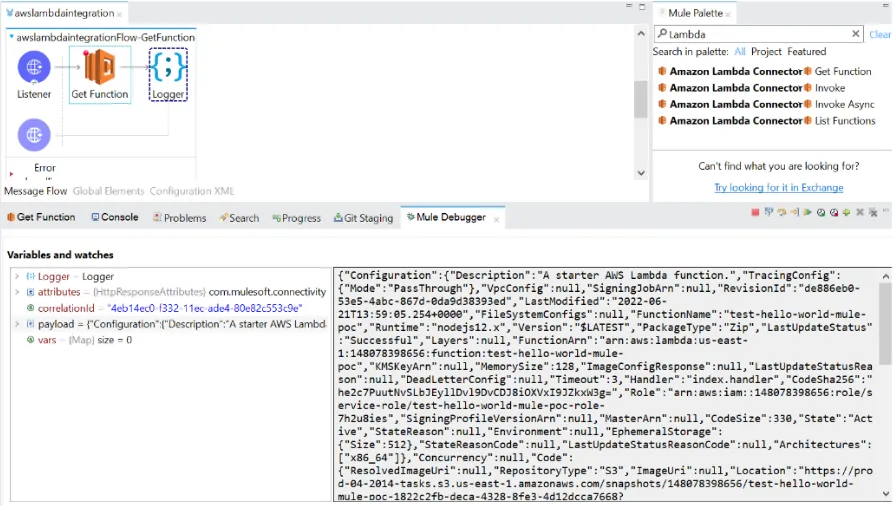Pick Amazon Lambda Connector Invoke operation

[x=752, y=88]
